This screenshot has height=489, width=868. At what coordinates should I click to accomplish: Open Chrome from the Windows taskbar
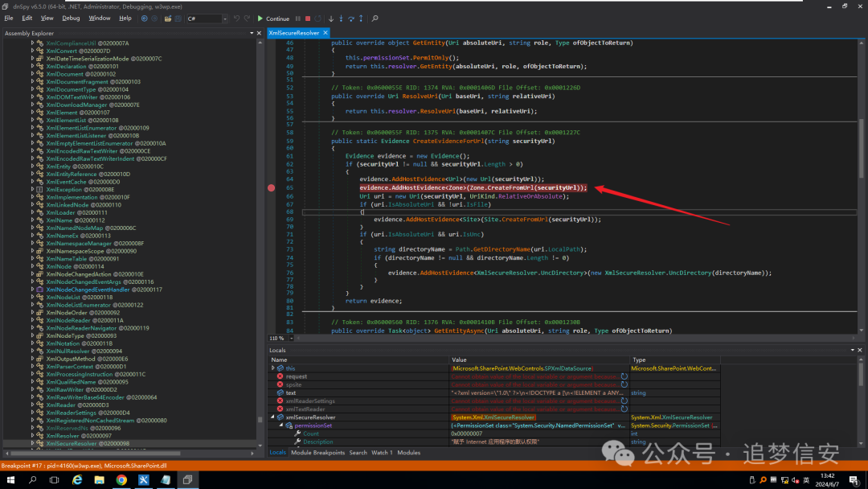point(121,479)
